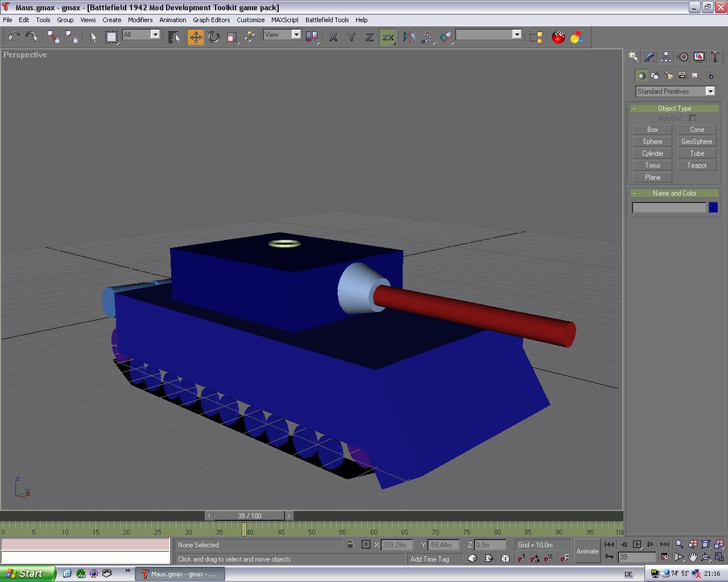Click the Mirror Selected Objects icon

point(408,38)
